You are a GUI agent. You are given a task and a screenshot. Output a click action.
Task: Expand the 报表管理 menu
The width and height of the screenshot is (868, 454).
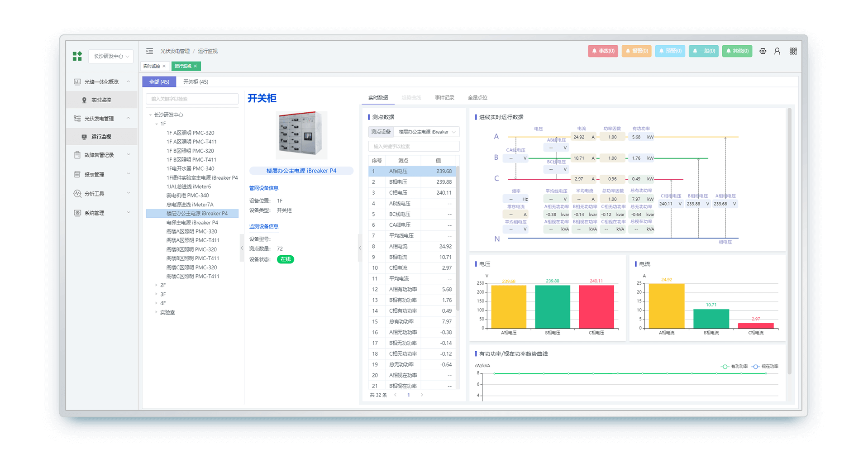129,174
